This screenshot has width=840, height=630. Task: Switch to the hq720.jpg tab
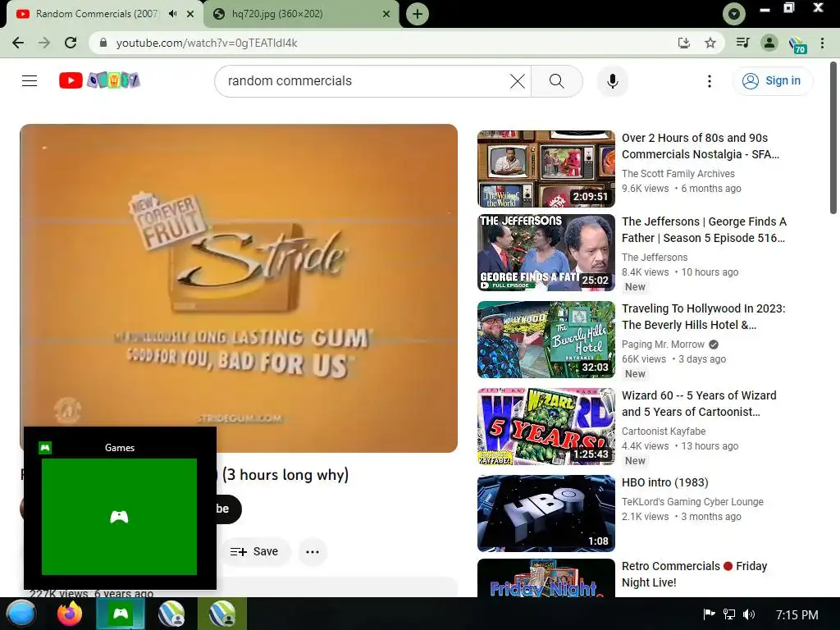click(x=301, y=14)
